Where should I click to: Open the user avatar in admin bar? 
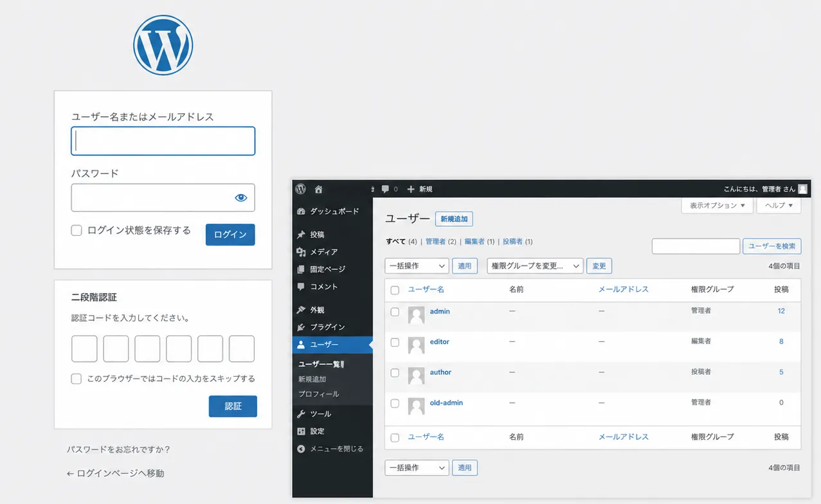[802, 189]
